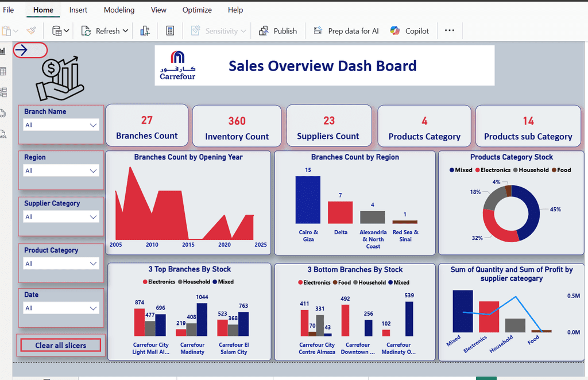Viewport: 588px width, 380px height.
Task: Expand the Date slicer dropdown
Action: (x=93, y=308)
